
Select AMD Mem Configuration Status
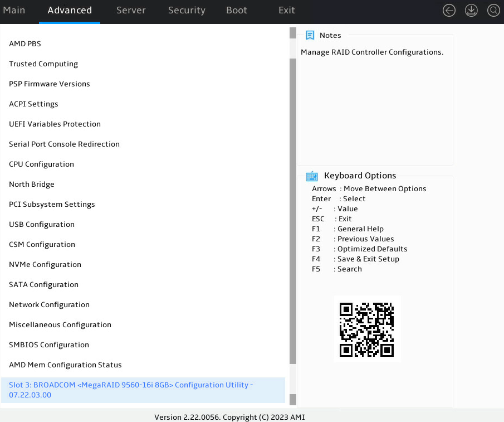click(x=65, y=365)
